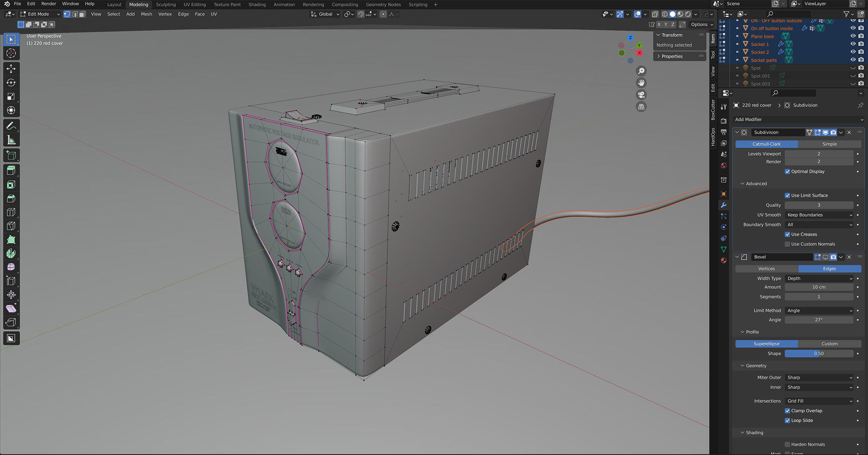
Task: Remove the Bevel modifier with X
Action: (849, 257)
